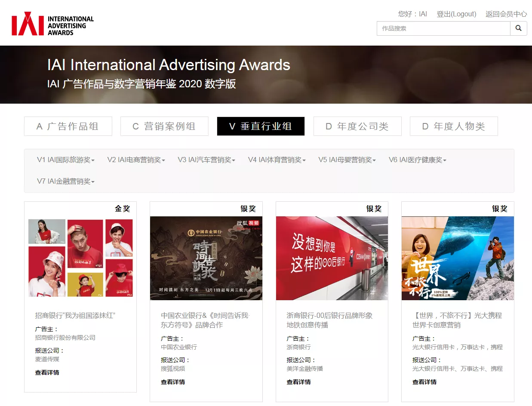Viewport: 532px width, 406px height.
Task: Switch to D 年度人物类 tab
Action: pyautogui.click(x=454, y=126)
